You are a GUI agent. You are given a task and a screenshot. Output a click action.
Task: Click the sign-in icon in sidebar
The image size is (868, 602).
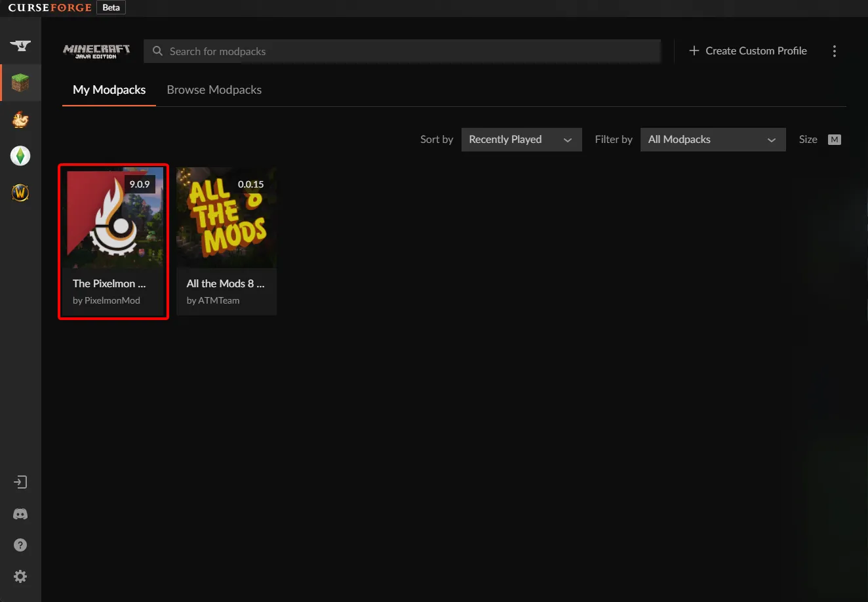pyautogui.click(x=20, y=483)
